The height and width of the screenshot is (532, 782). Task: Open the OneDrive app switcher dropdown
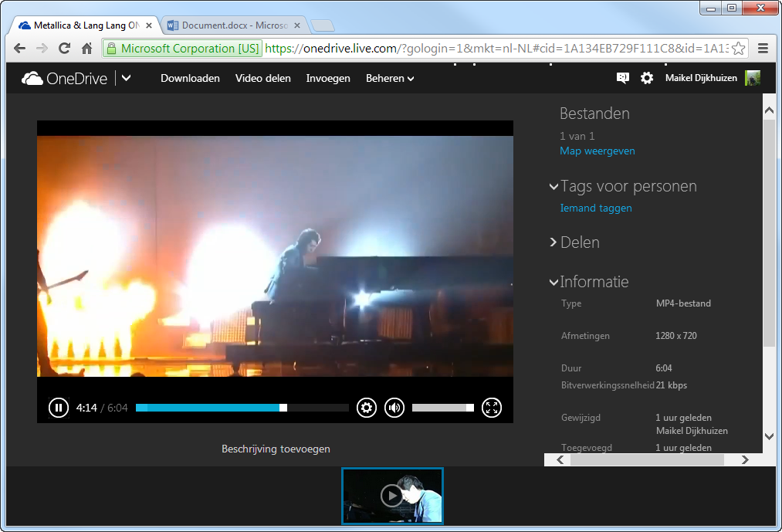point(126,78)
